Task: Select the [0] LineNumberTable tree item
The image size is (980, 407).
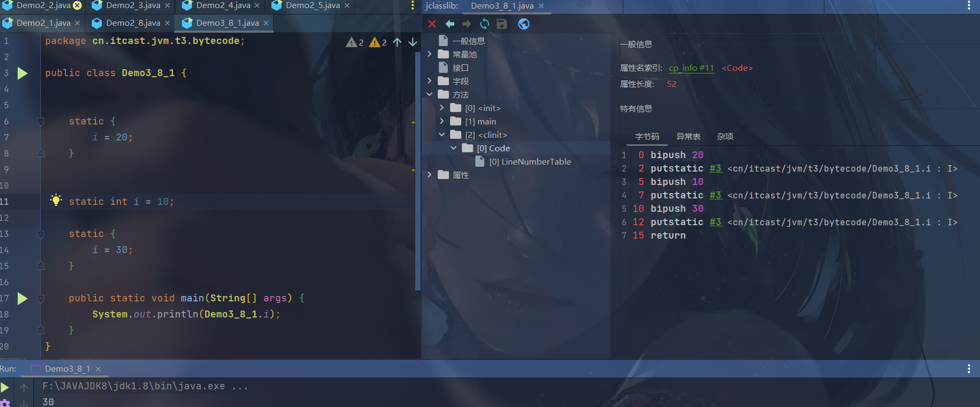Action: tap(530, 162)
